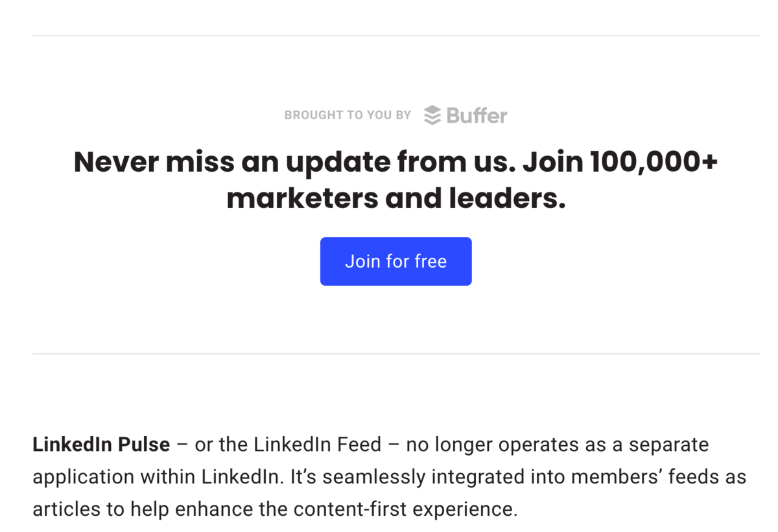Select the 'Never miss an update' headline

(395, 161)
